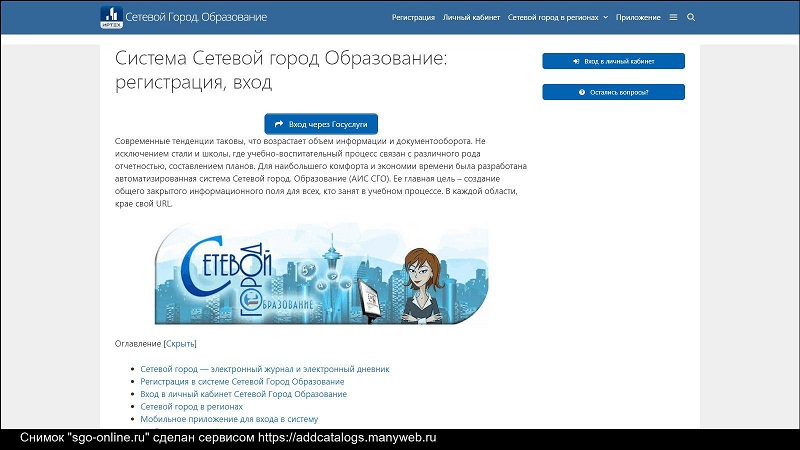Viewport: 800px width, 450px height.
Task: Open link Вход в личный кабинет Сетевой Город
Action: pyautogui.click(x=243, y=394)
